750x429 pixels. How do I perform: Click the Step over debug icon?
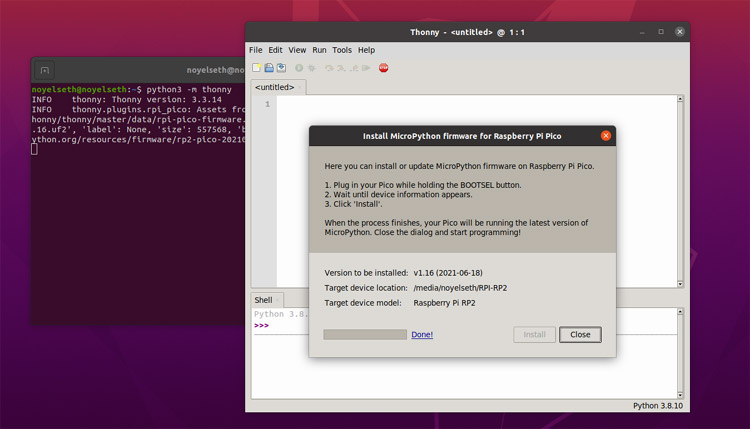(x=329, y=68)
